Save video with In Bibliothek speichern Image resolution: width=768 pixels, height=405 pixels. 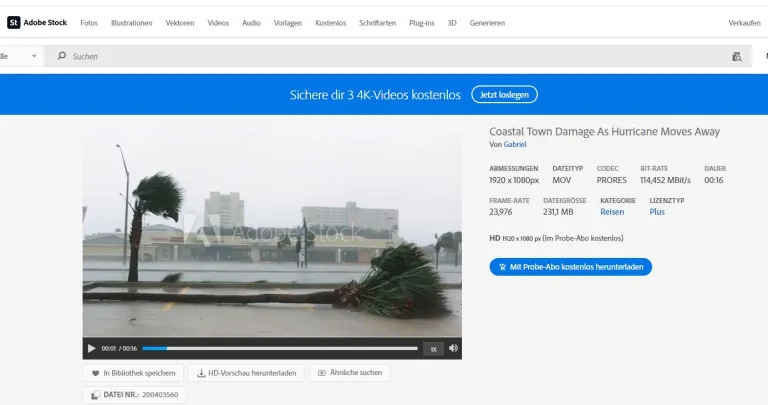coord(133,373)
